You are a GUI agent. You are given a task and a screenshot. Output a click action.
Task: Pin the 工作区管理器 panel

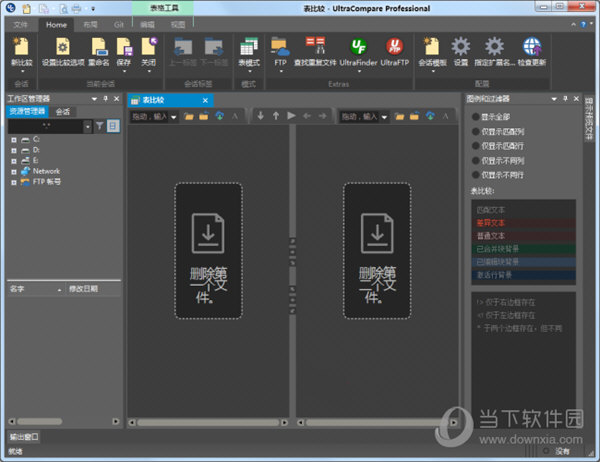click(106, 99)
